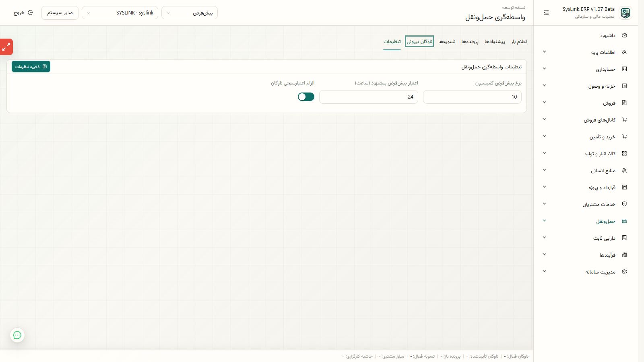Image resolution: width=644 pixels, height=362 pixels.
Task: Open the پیش‌فرض dropdown
Action: (x=190, y=13)
